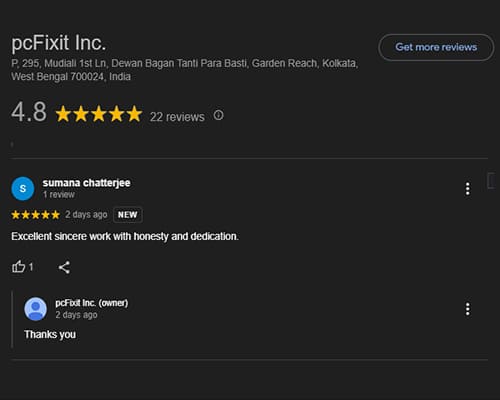Click the pcFixit Inc. (owner) name

click(x=92, y=303)
